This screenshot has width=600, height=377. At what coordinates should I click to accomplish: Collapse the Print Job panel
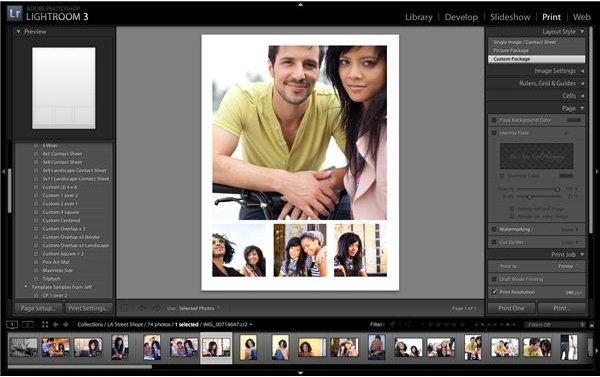point(582,254)
